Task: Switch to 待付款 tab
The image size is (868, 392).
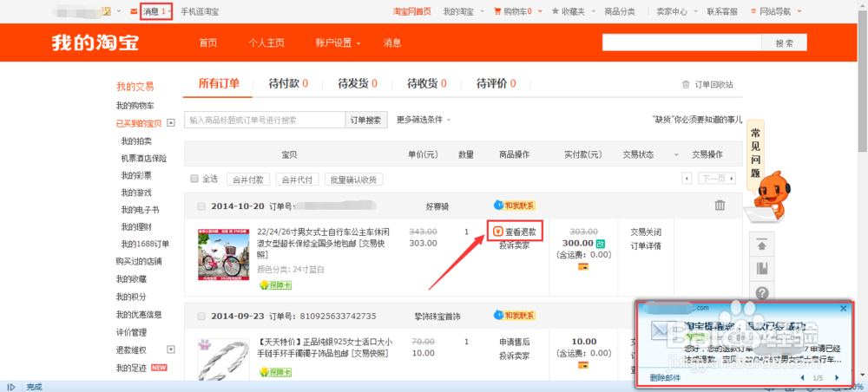Action: click(x=288, y=83)
